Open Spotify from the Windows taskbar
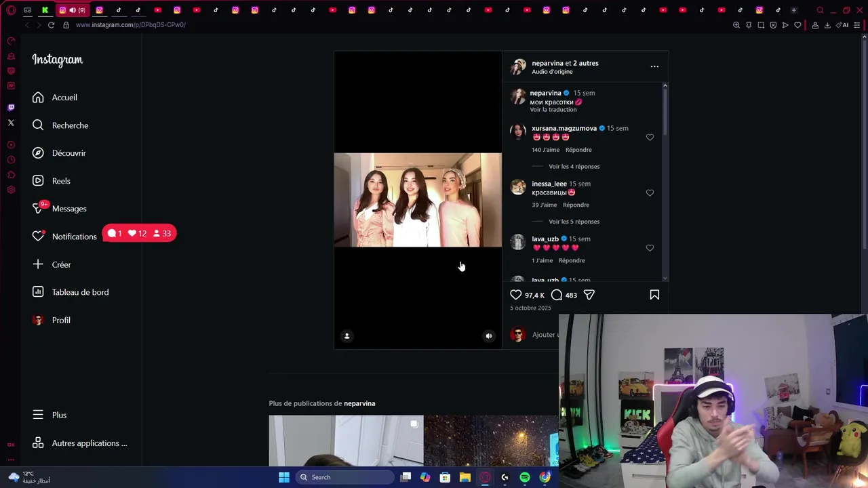 tap(525, 477)
